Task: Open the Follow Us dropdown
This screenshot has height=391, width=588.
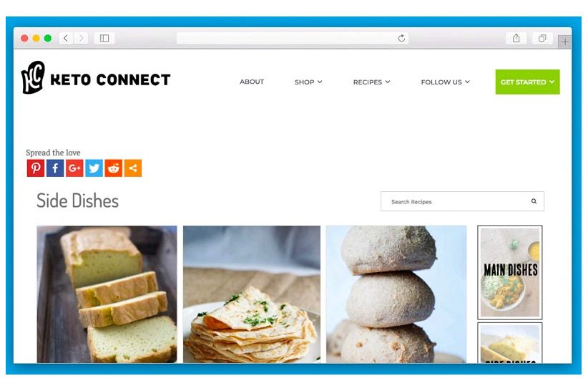Action: point(446,82)
